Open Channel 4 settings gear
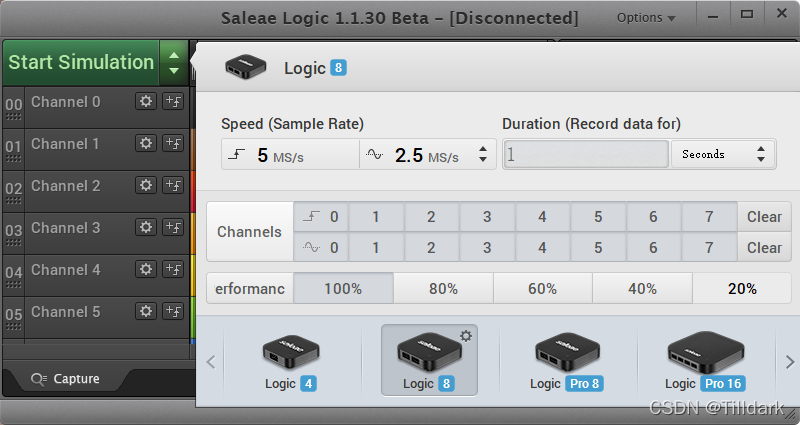800x425 pixels. [x=146, y=268]
